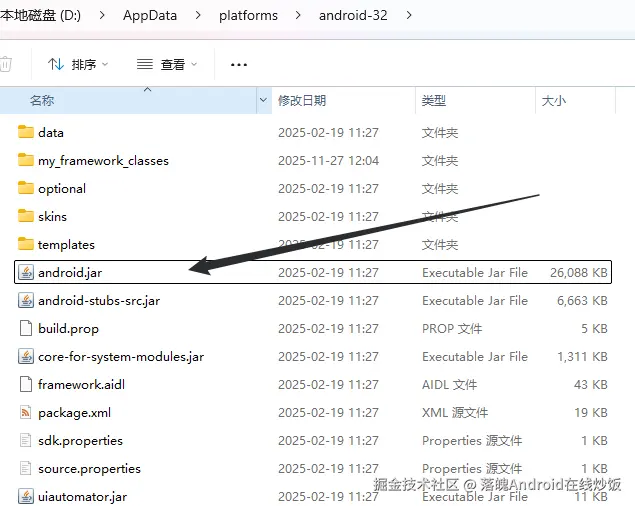Select the sdk.properties file name
Viewport: 635px width, 506px height.
pos(80,441)
